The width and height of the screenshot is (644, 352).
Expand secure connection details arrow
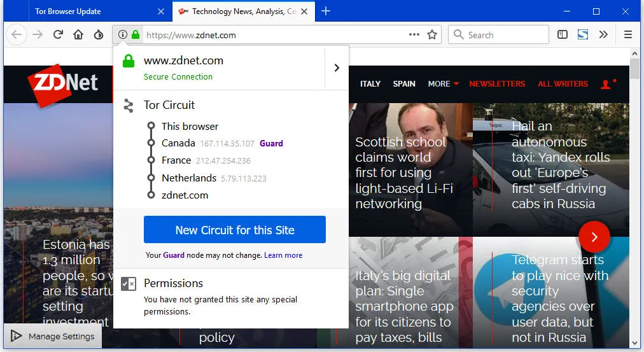coord(337,67)
